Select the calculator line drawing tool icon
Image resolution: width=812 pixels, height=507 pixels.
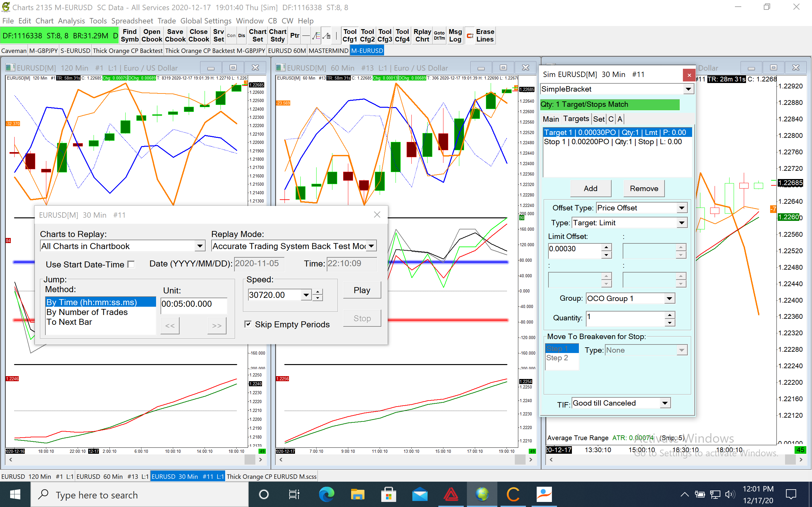[x=326, y=35]
